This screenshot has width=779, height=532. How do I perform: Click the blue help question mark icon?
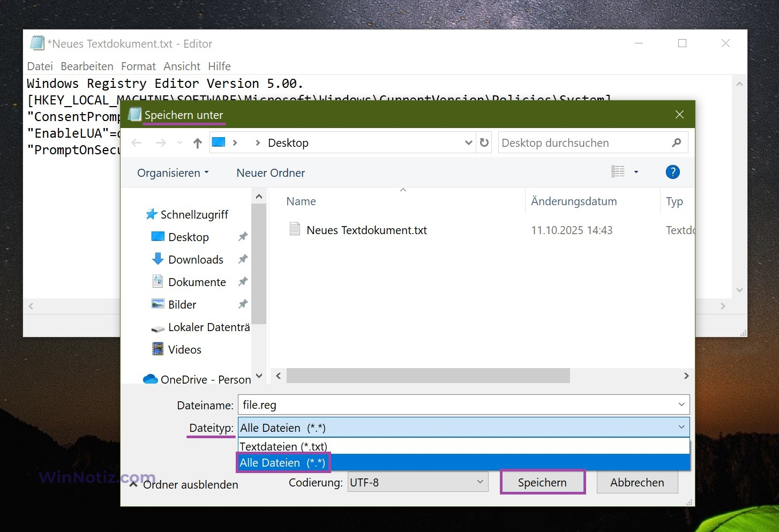tap(672, 172)
